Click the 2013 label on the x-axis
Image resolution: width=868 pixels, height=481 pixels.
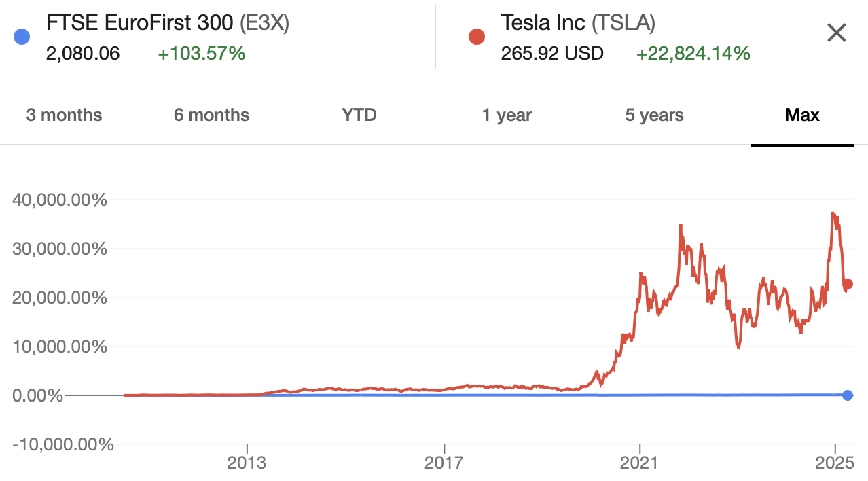[247, 463]
